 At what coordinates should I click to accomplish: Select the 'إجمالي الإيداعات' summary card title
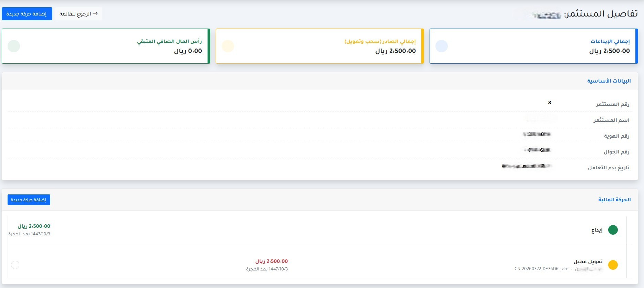point(610,41)
